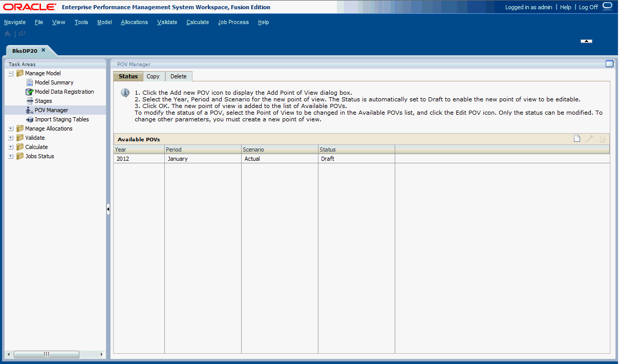The width and height of the screenshot is (619, 364).
Task: Collapse the Manage Model tree node
Action: [x=11, y=74]
